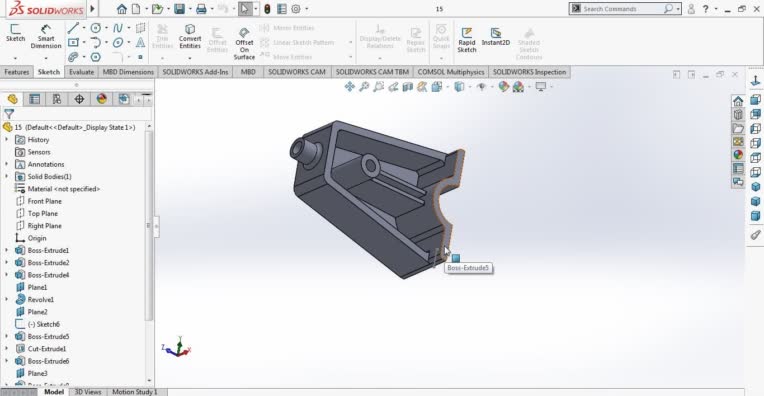The height and width of the screenshot is (396, 764).
Task: Open the Save button dropdown arrow
Action: (190, 9)
